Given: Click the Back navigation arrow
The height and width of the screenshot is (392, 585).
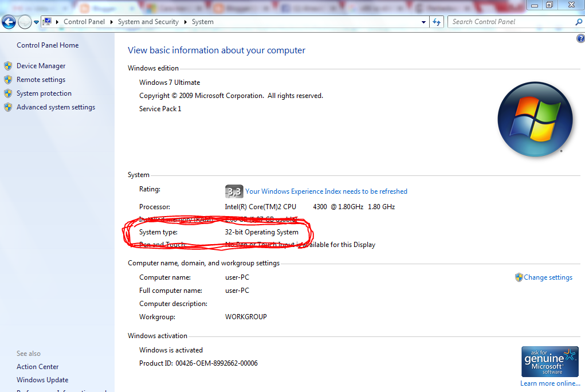Looking at the screenshot, I should click(9, 22).
